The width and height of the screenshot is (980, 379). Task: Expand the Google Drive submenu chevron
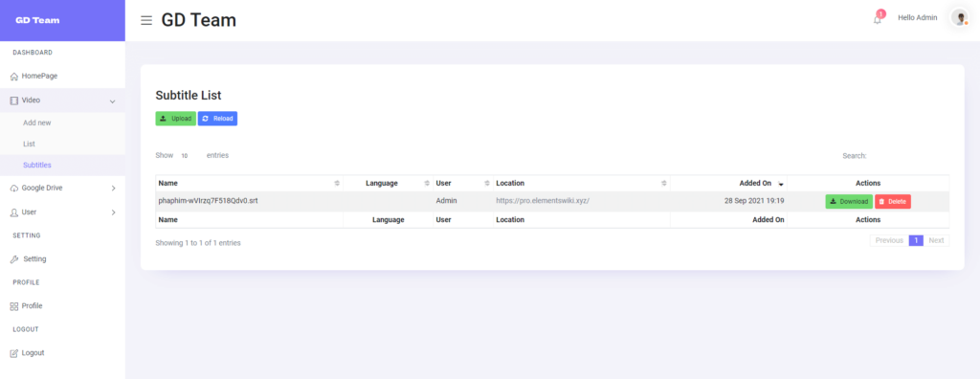tap(113, 188)
